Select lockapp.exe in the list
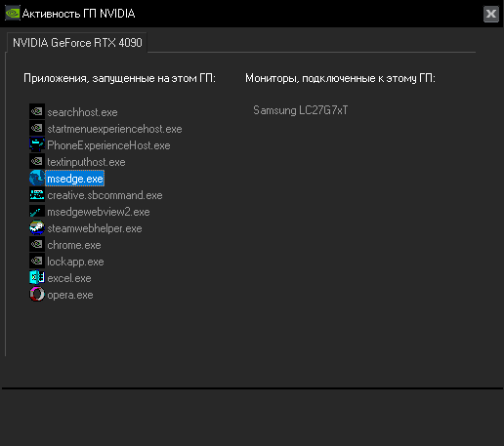 coord(75,262)
